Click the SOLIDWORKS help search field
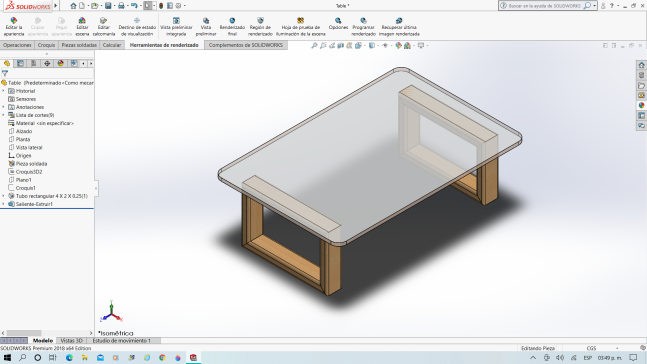This screenshot has width=647, height=364. tap(543, 6)
